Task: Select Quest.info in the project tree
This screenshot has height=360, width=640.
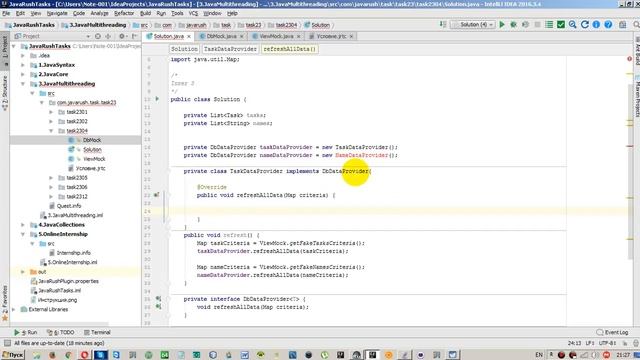Action: pos(69,206)
